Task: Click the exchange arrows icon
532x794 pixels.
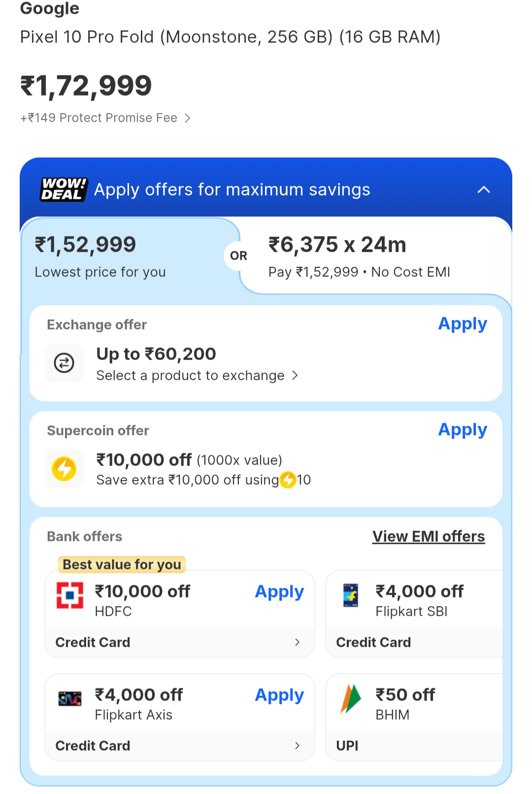Action: 64,363
